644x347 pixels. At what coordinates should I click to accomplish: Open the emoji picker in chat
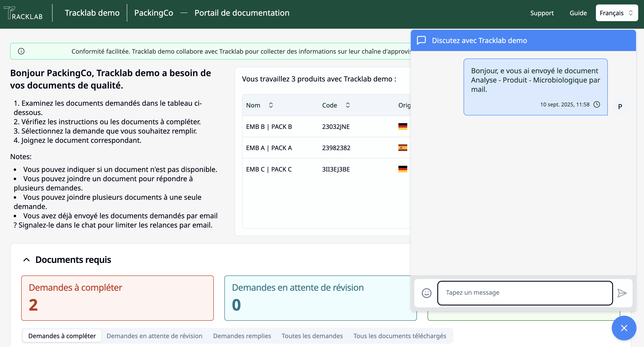(426, 293)
